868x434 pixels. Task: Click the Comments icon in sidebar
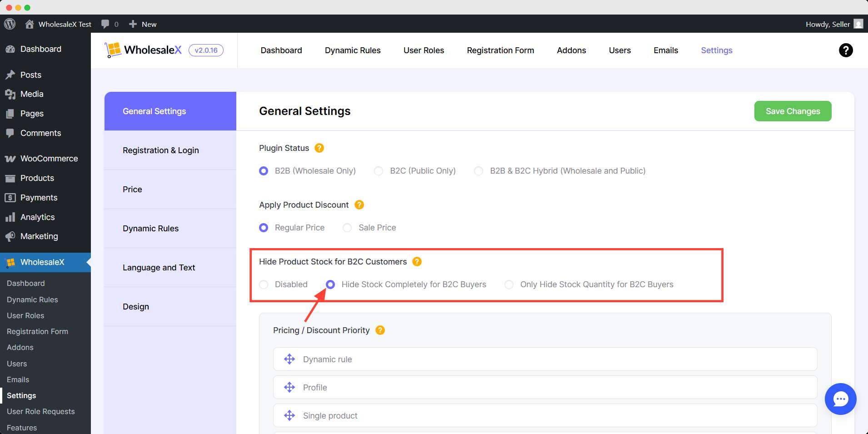coord(10,133)
